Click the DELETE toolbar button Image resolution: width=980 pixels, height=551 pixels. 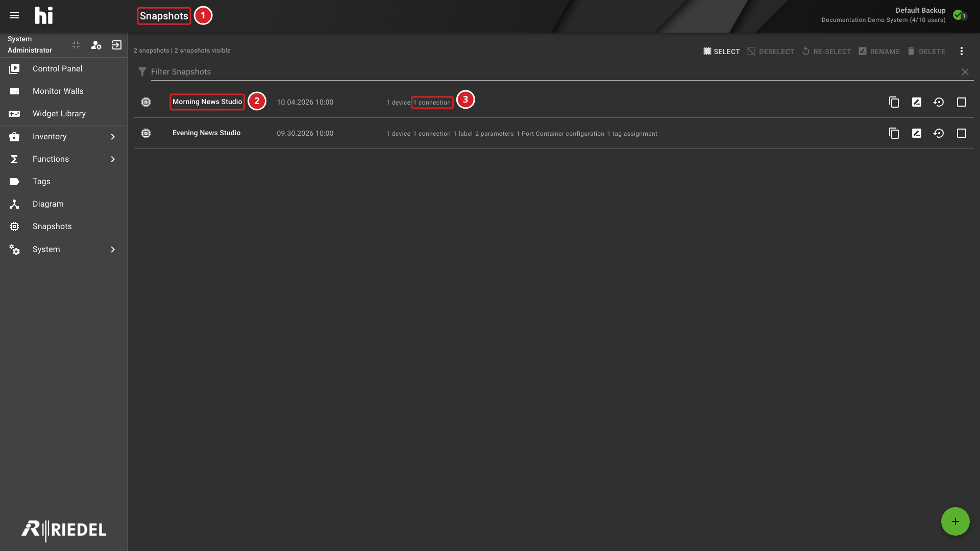[926, 51]
